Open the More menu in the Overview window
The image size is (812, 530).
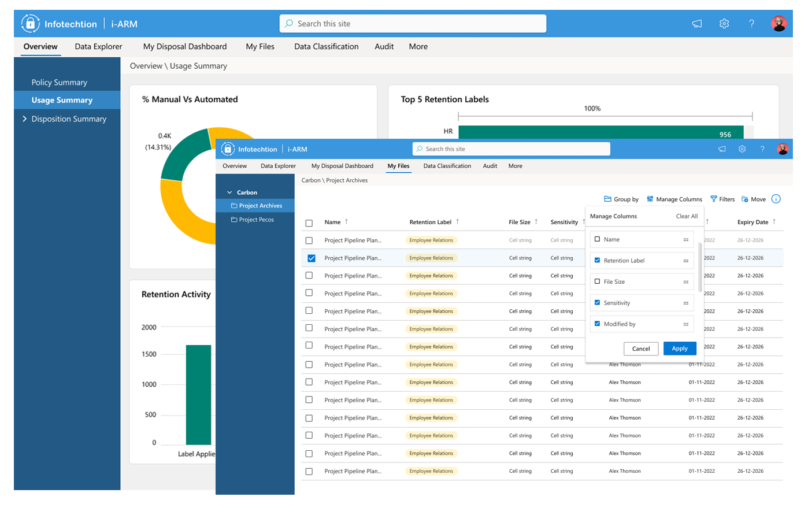click(418, 47)
